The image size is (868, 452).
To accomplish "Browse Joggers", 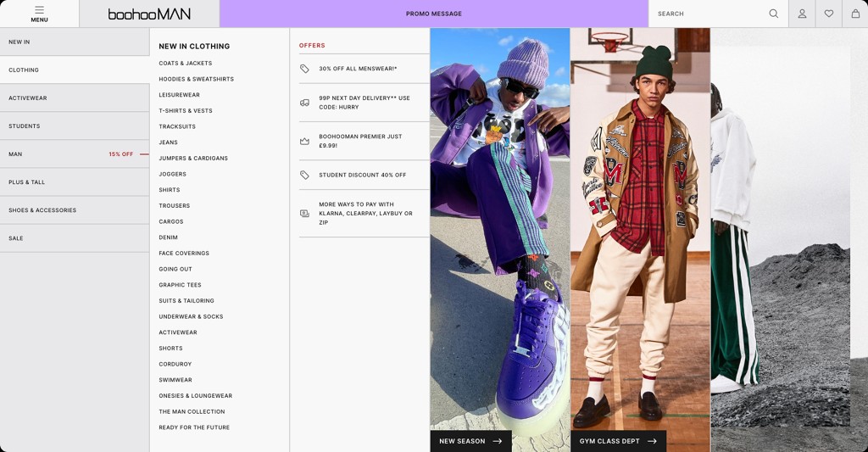I will (x=173, y=174).
